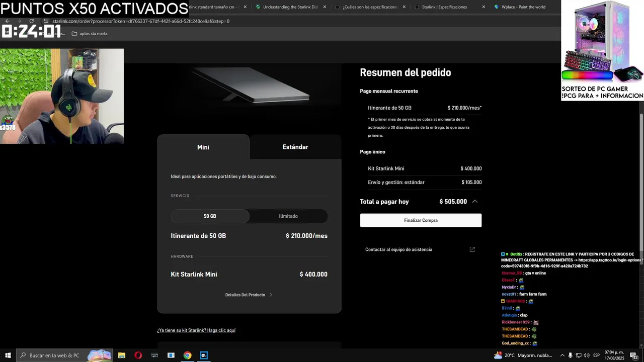Click the browser forward arrow

pos(19,21)
